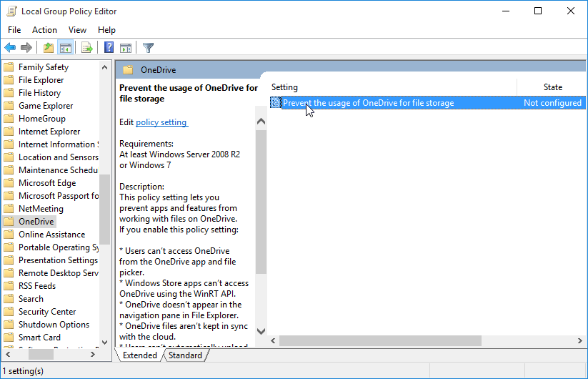Click the Microsoft Edge folder icon
588x379 pixels.
[9, 183]
